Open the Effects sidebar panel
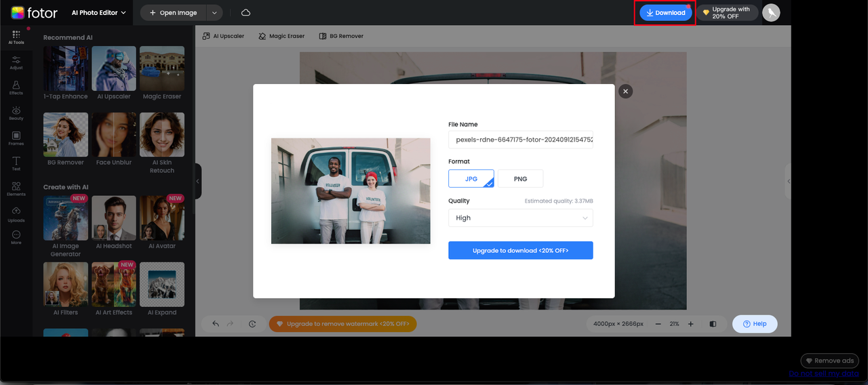 click(16, 88)
